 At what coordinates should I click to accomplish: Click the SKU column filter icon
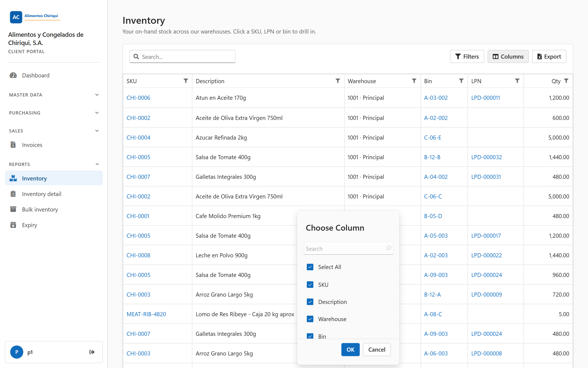pos(186,81)
